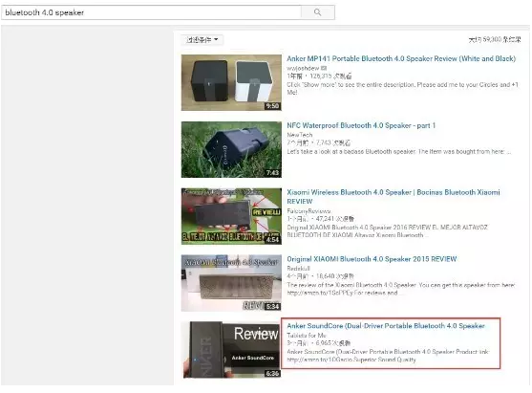The image size is (532, 393).
Task: Click the 59,300 results count text
Action: click(495, 40)
